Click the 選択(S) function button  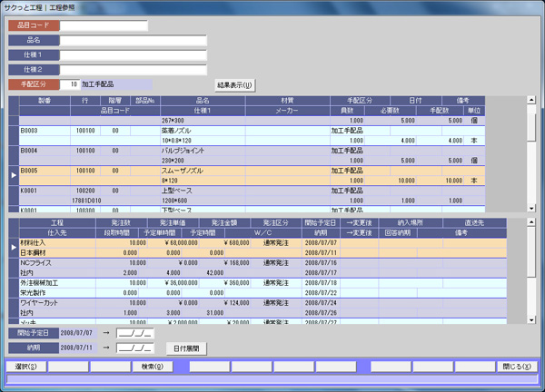click(25, 367)
